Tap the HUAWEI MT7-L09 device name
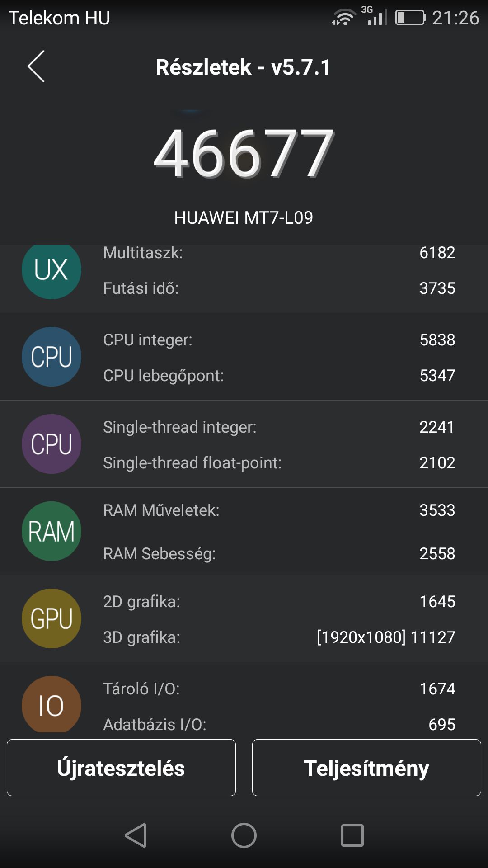This screenshot has width=488, height=868. click(x=244, y=218)
